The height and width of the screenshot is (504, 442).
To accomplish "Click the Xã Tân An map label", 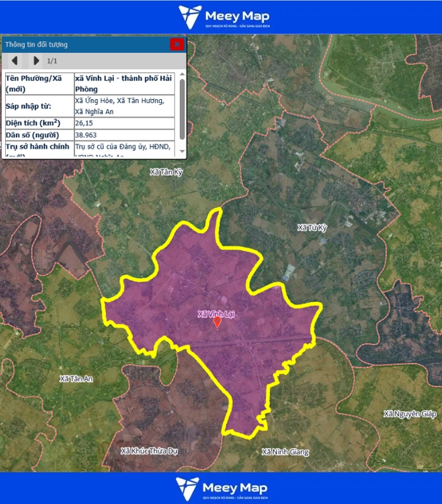I will (76, 378).
